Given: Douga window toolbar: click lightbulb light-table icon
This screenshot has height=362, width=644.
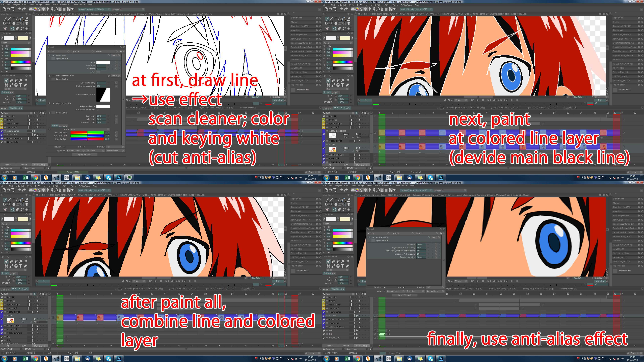Looking at the screenshot, I should point(47,9).
